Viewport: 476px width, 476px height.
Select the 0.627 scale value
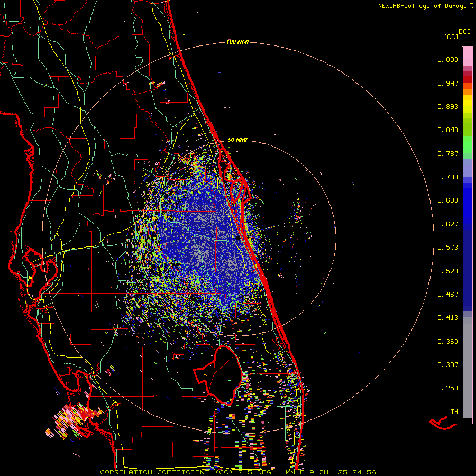[448, 224]
